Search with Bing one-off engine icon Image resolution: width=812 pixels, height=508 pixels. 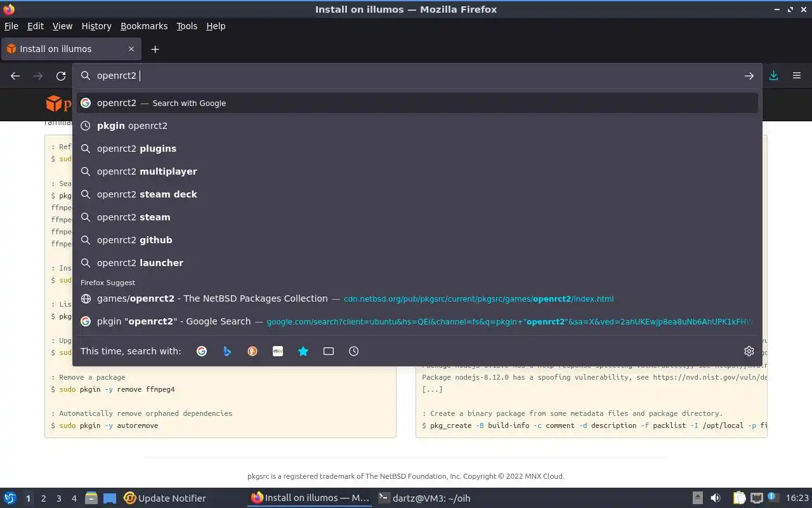click(x=227, y=351)
